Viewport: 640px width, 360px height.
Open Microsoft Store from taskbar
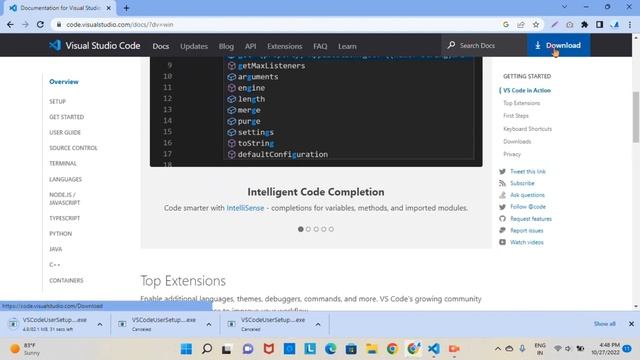[x=351, y=349]
